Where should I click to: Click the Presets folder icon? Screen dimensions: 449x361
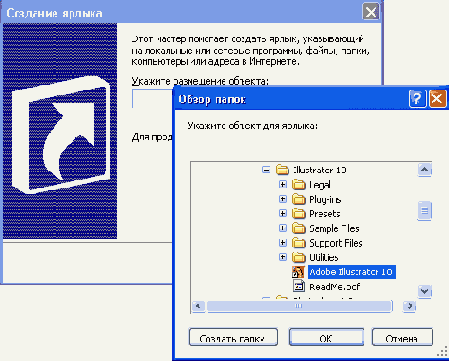299,213
